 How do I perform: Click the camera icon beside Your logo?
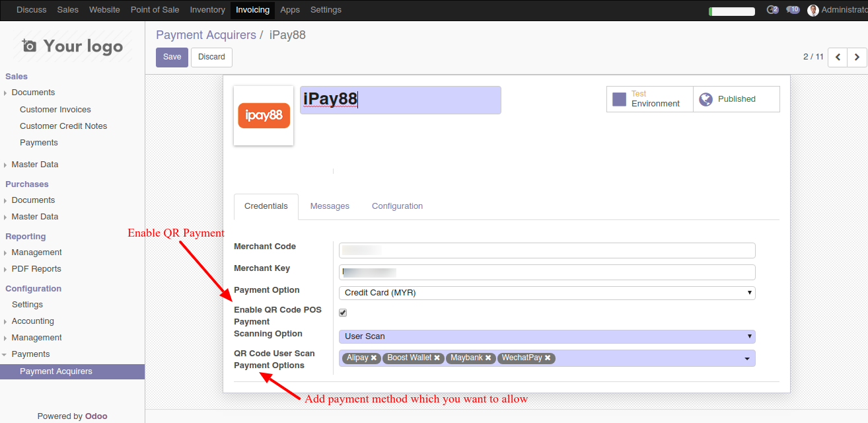coord(29,46)
